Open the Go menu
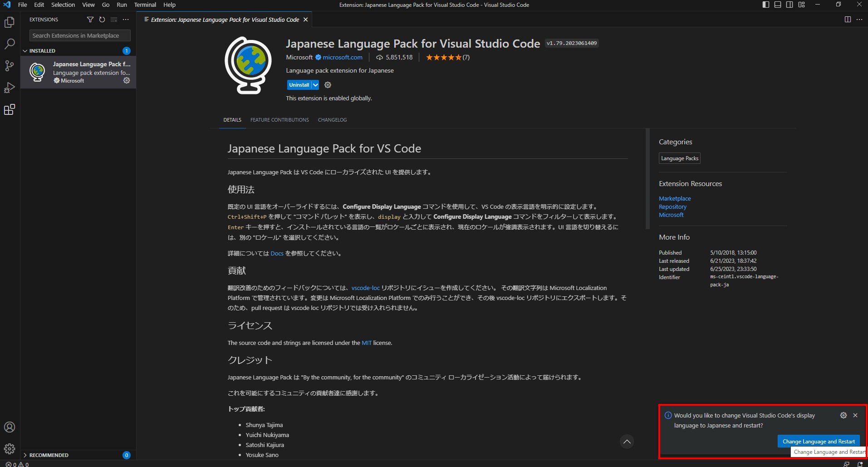Image resolution: width=868 pixels, height=467 pixels. [106, 5]
